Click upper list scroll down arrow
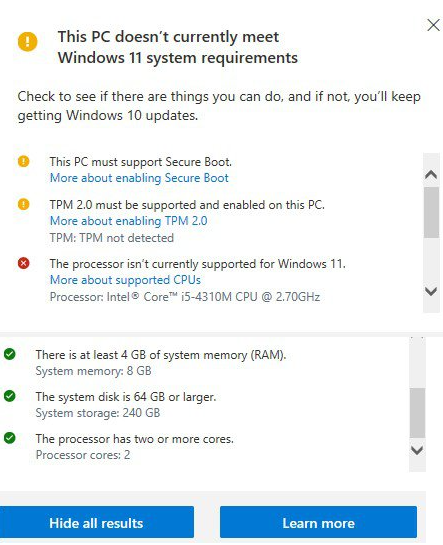 431,291
